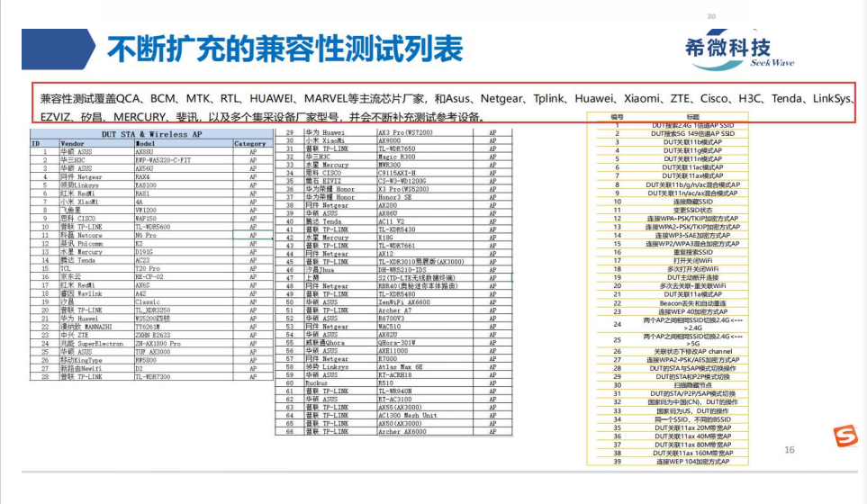Click the model cell 'QHora-301W'
The height and width of the screenshot is (504, 867).
click(x=396, y=343)
